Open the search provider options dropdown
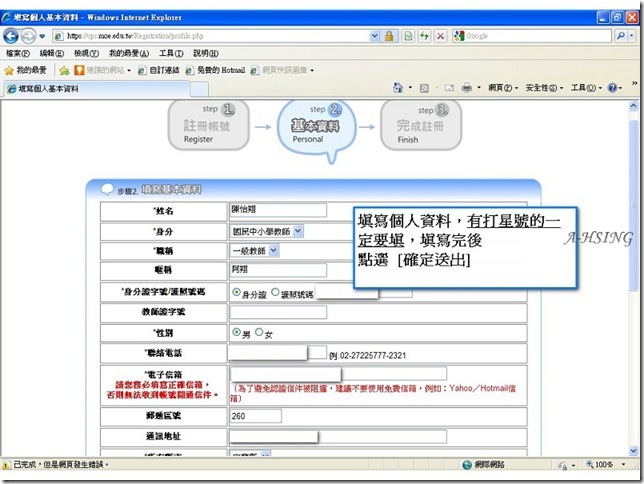Image resolution: width=644 pixels, height=484 pixels. click(632, 36)
